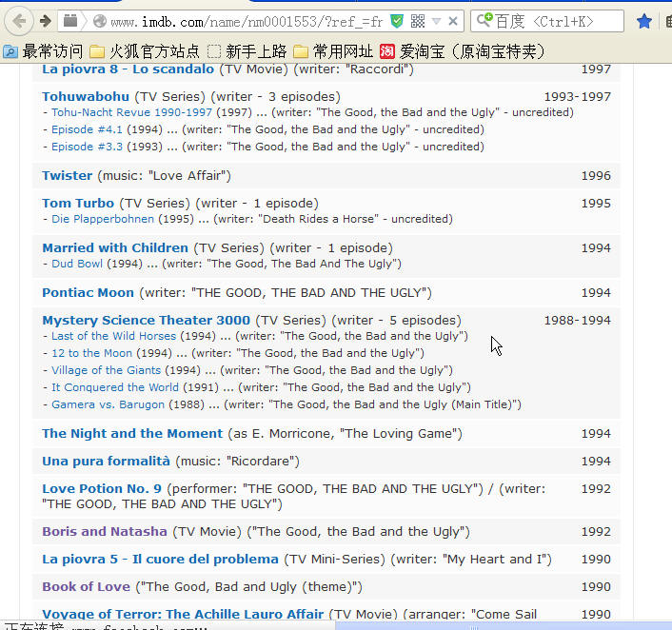672x630 pixels.
Task: Open the Dud Bowl episode link
Action: [x=77, y=264]
